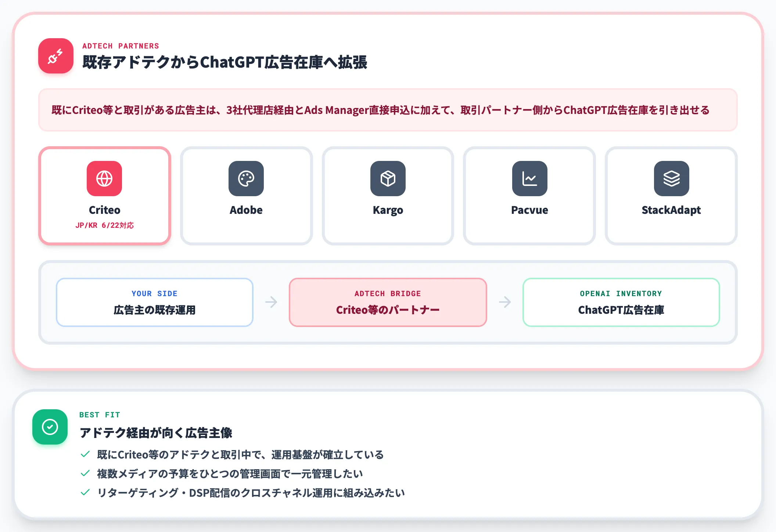Click the Pacvue line chart icon

click(530, 179)
